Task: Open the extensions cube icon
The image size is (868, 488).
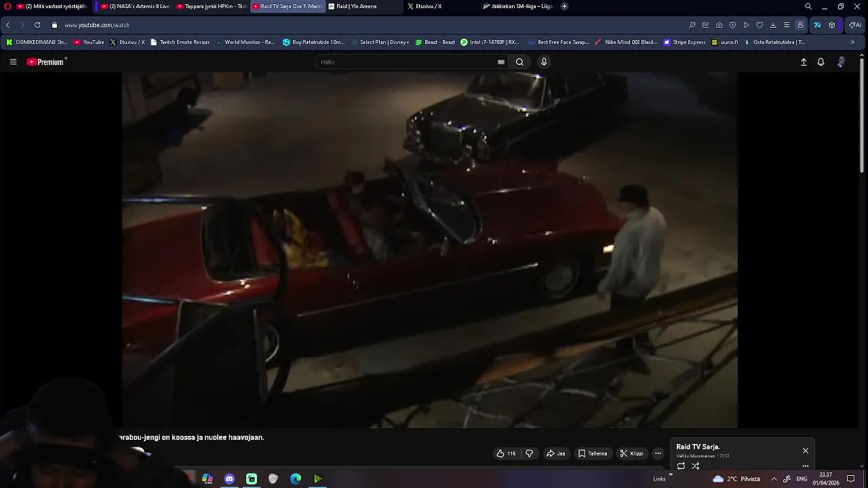Action: pos(832,25)
